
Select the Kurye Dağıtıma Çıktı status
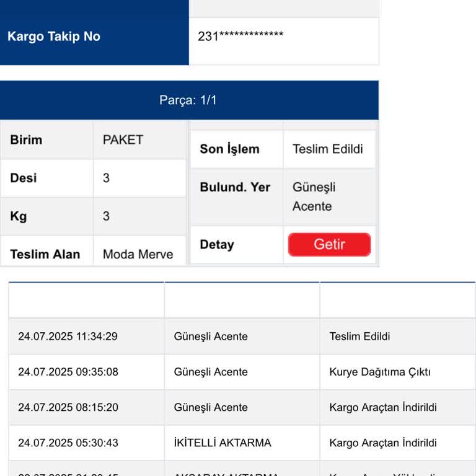[380, 372]
